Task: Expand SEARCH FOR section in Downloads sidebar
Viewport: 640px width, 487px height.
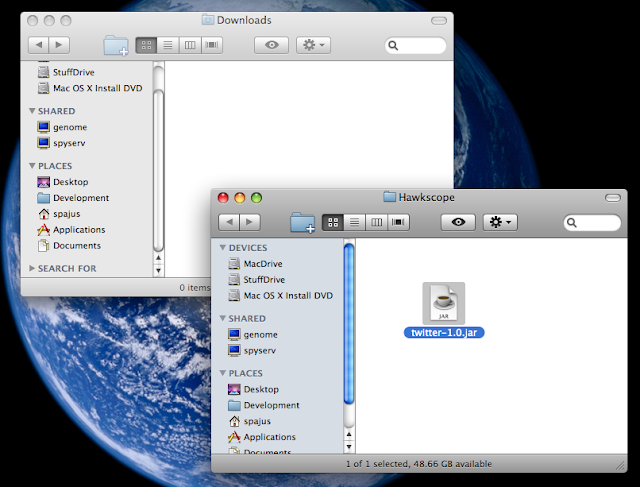Action: (x=32, y=269)
